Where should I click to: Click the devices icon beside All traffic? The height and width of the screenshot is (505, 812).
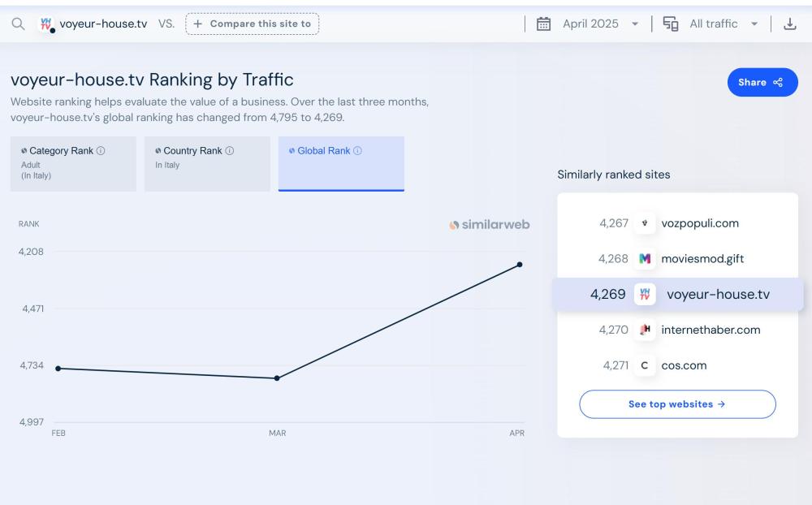671,24
